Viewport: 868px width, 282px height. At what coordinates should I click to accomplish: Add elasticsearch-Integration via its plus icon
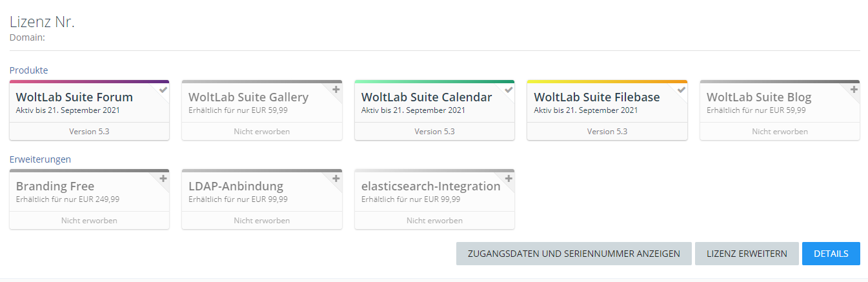tap(509, 178)
